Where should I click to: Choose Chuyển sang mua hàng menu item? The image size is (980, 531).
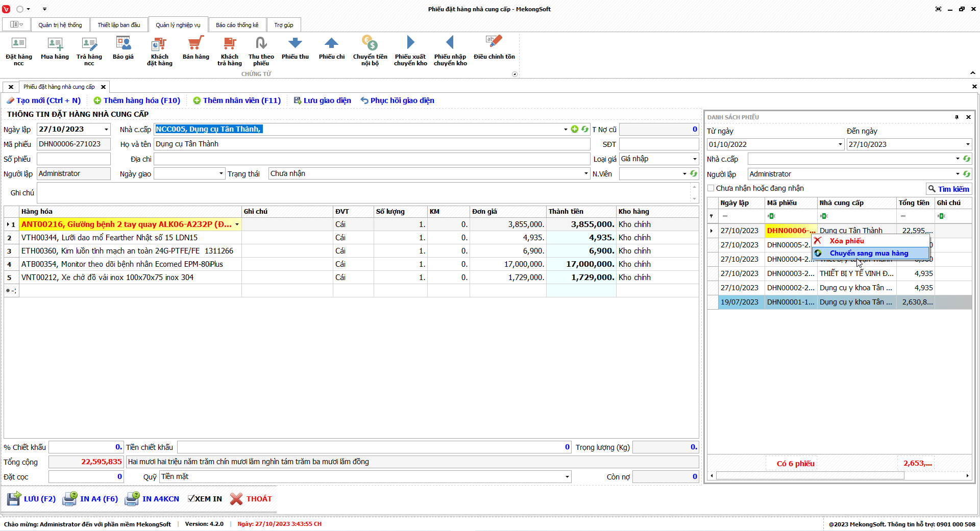click(x=869, y=253)
